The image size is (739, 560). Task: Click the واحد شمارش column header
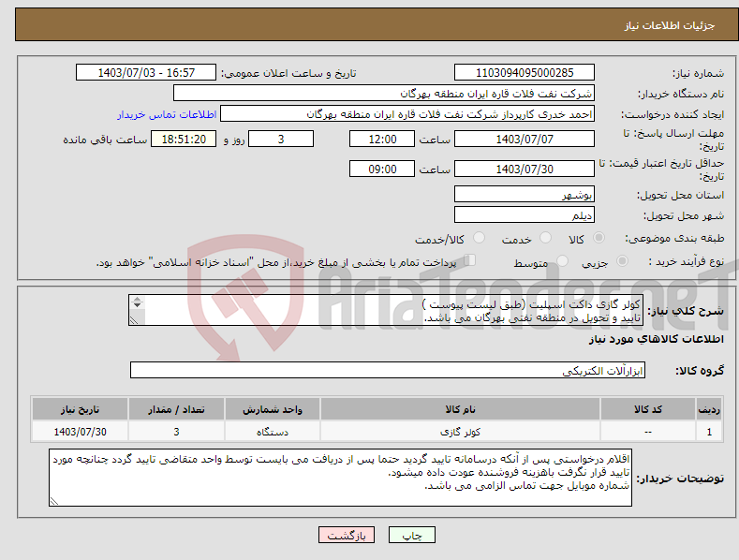(273, 409)
